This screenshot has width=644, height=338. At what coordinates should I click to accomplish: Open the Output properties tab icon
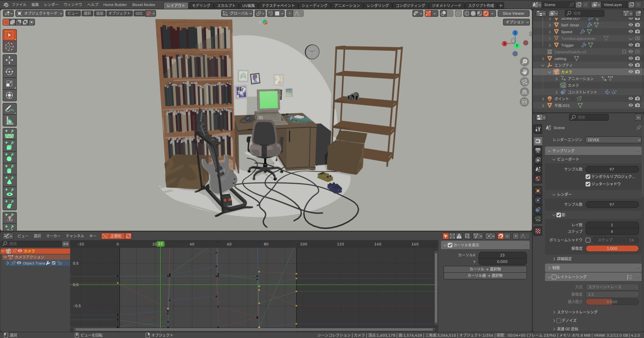coord(538,150)
